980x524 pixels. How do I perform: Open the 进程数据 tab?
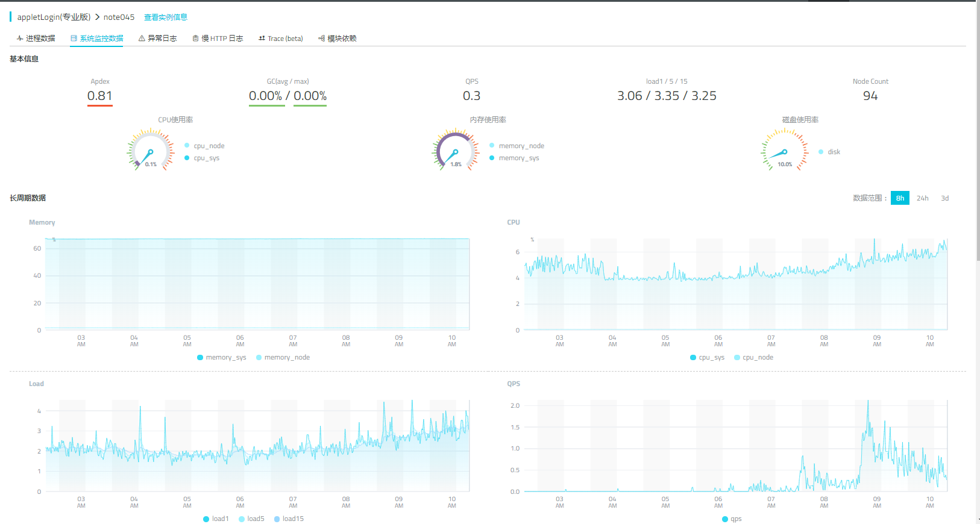(x=36, y=39)
